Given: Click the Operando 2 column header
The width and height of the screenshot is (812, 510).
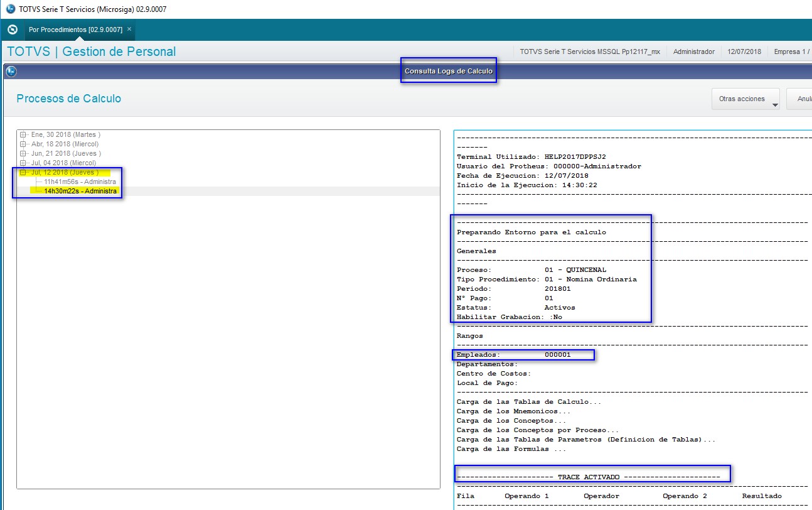Looking at the screenshot, I should [685, 496].
